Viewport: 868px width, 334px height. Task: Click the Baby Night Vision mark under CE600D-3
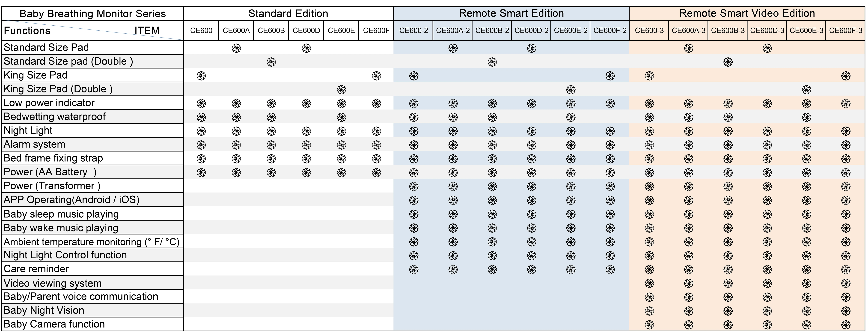click(x=767, y=311)
